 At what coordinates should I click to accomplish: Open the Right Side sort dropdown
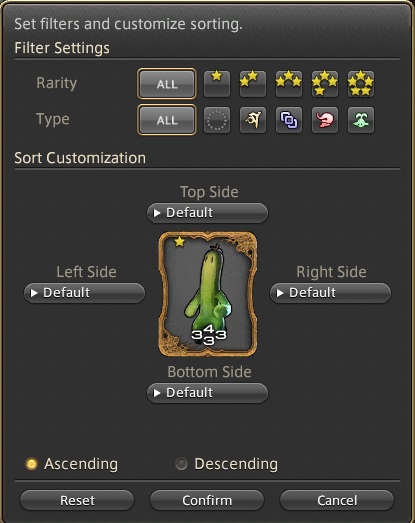(330, 293)
